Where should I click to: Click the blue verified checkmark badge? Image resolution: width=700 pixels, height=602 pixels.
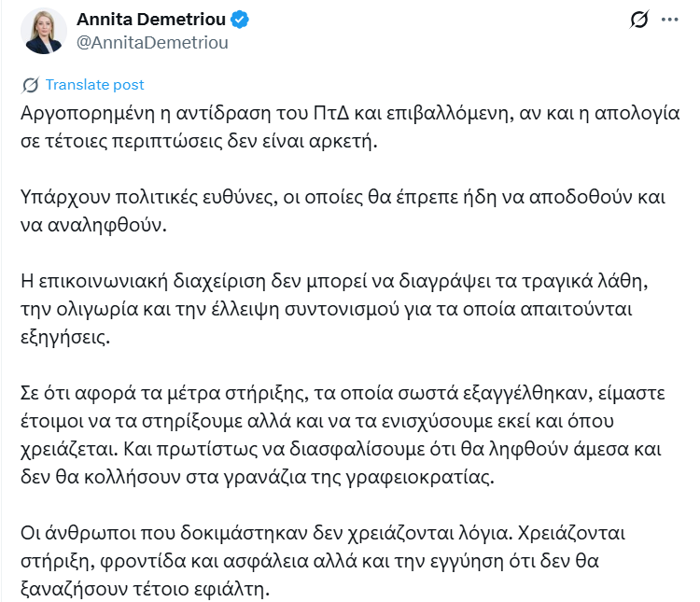pos(240,20)
